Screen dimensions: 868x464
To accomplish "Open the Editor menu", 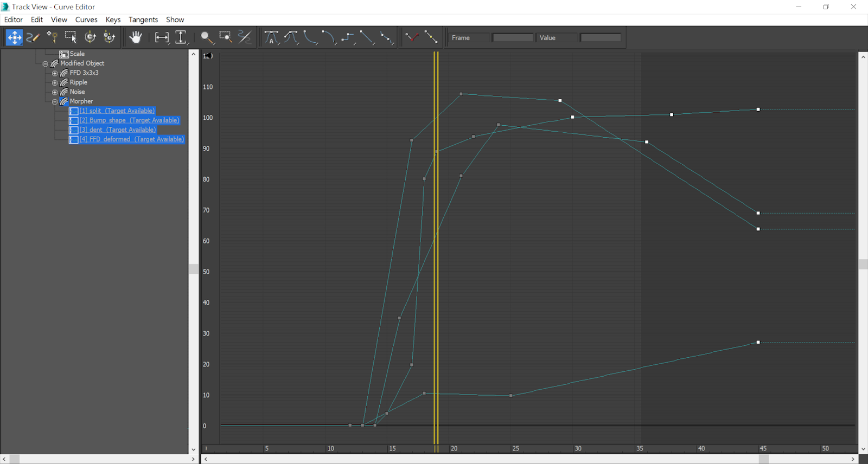I will pyautogui.click(x=14, y=20).
